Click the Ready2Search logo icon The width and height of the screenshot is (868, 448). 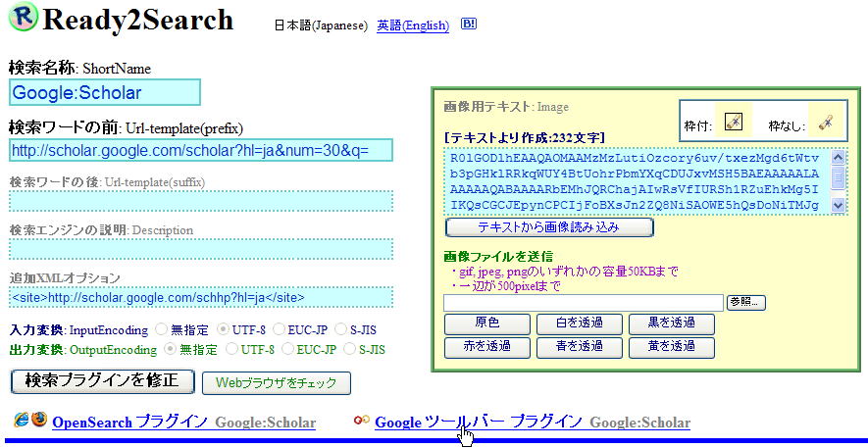tap(23, 16)
